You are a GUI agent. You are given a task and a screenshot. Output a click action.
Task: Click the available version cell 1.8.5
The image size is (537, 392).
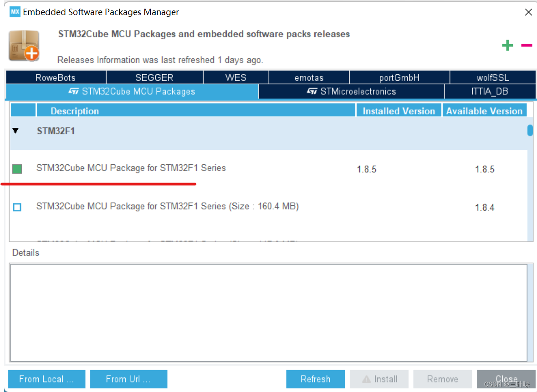485,169
